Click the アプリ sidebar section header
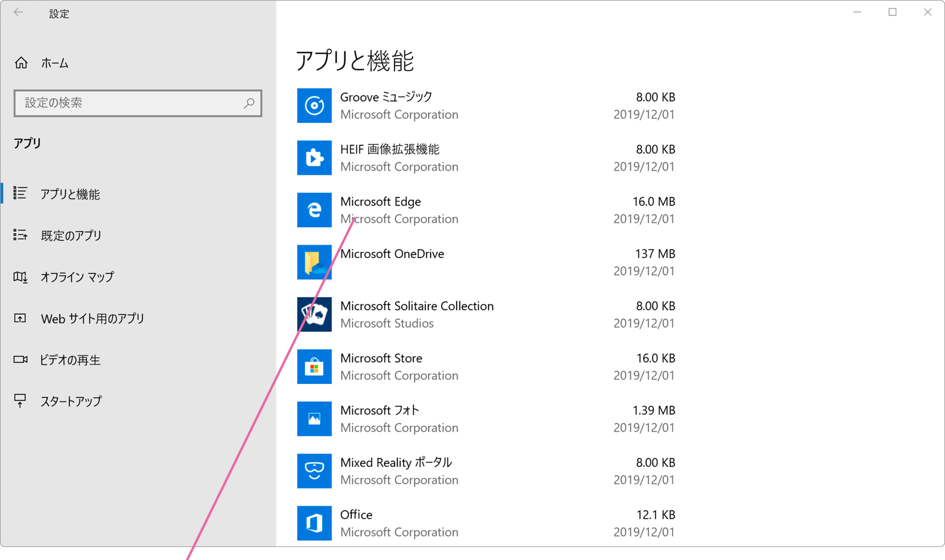 [27, 143]
